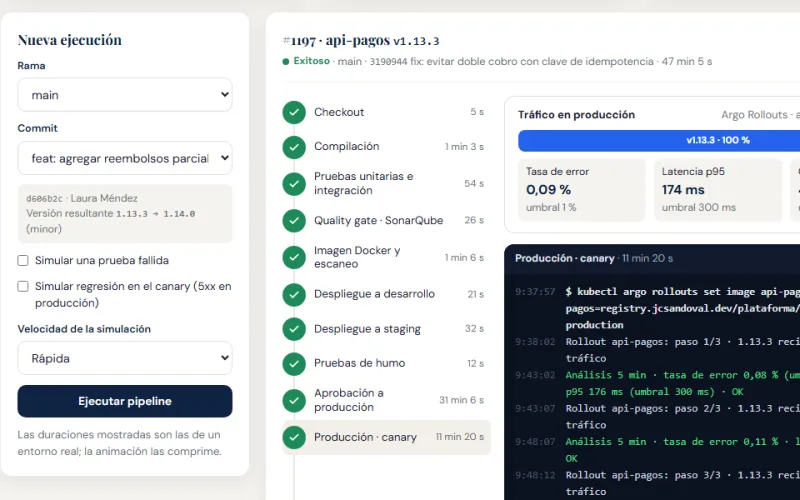Click the 12 s Pruebas de humo duration
The image size is (800, 500).
point(475,364)
